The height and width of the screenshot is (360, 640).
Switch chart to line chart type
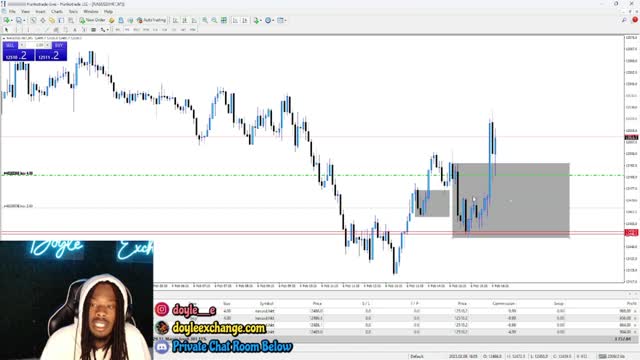pyautogui.click(x=194, y=20)
